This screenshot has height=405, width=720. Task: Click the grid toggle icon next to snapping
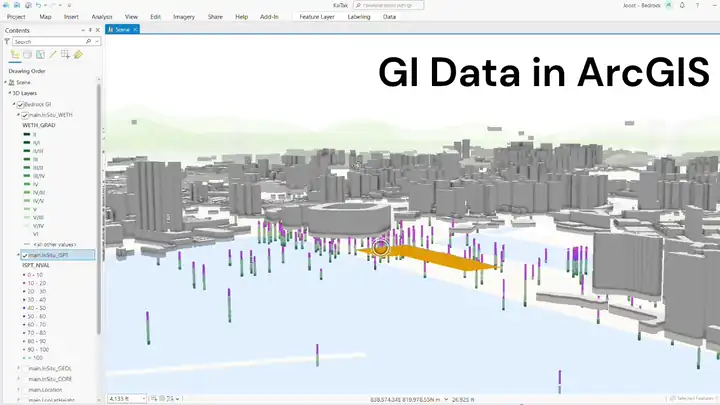pyautogui.click(x=162, y=399)
